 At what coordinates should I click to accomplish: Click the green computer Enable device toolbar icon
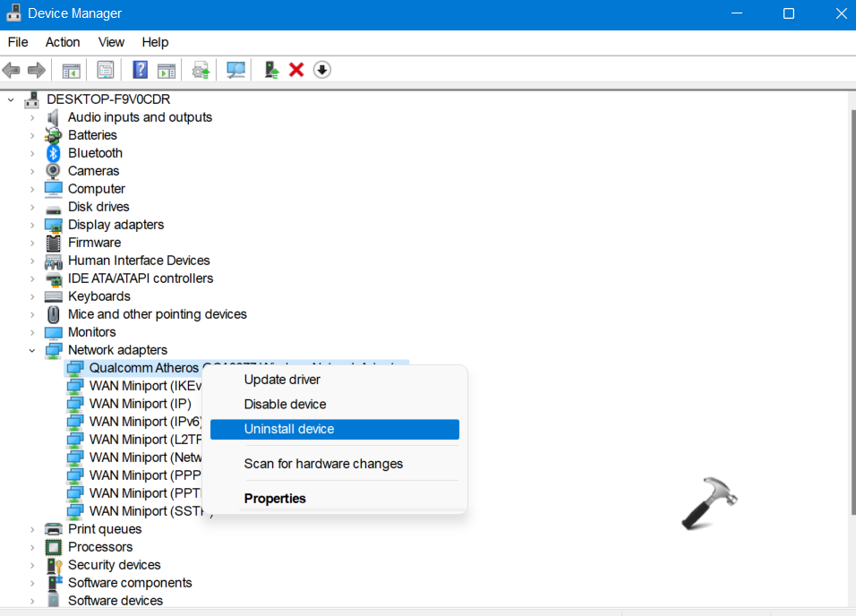(271, 70)
